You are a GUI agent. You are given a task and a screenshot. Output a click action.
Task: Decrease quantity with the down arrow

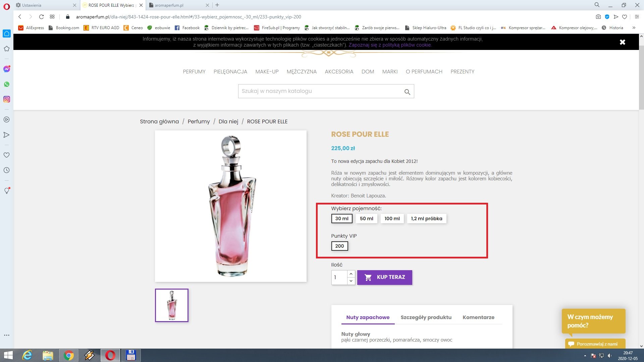point(351,281)
